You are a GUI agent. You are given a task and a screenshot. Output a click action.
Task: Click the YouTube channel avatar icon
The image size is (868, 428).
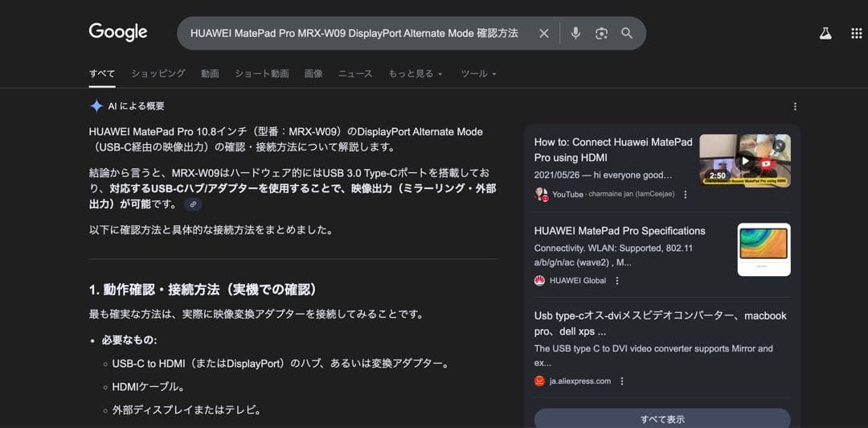[x=541, y=194]
